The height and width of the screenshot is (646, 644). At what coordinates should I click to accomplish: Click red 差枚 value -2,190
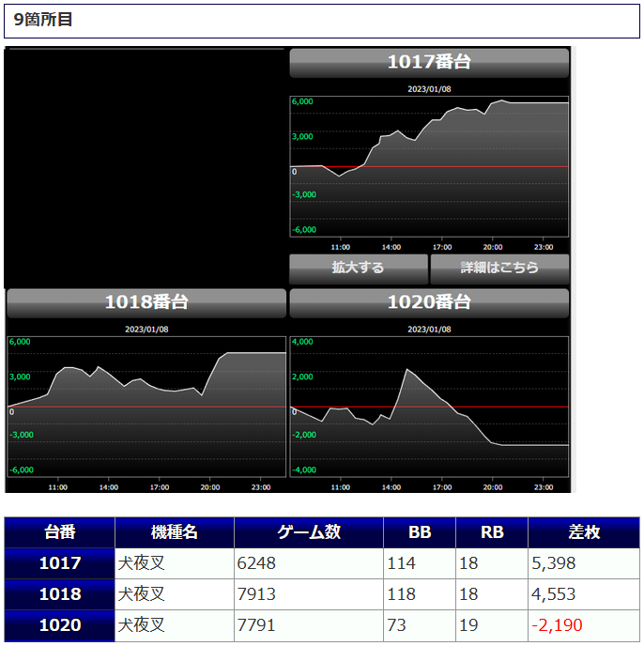click(x=557, y=625)
